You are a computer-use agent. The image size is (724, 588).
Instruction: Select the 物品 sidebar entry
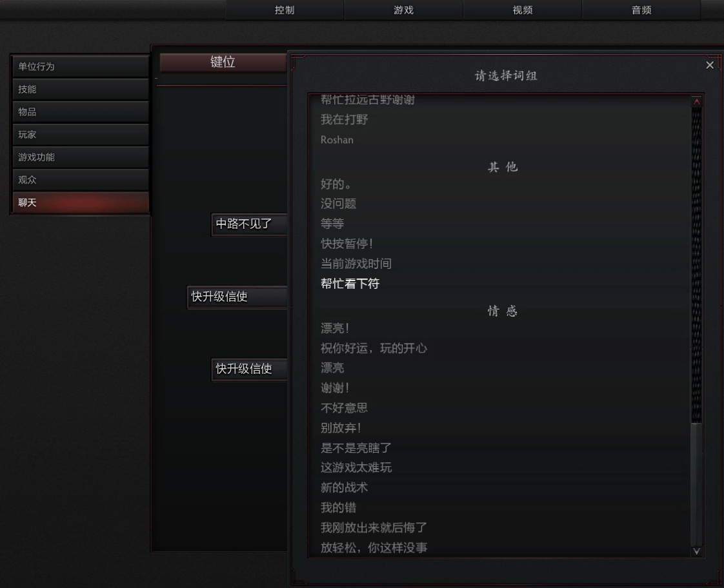tap(81, 112)
